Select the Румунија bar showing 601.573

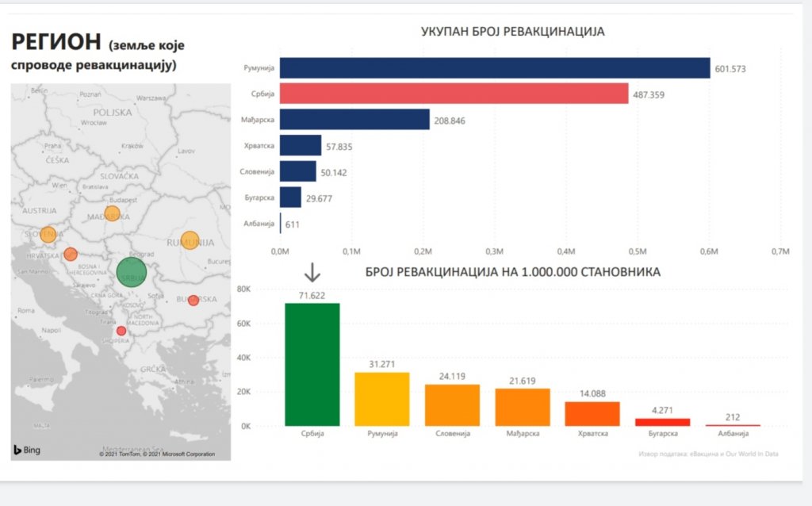point(495,68)
